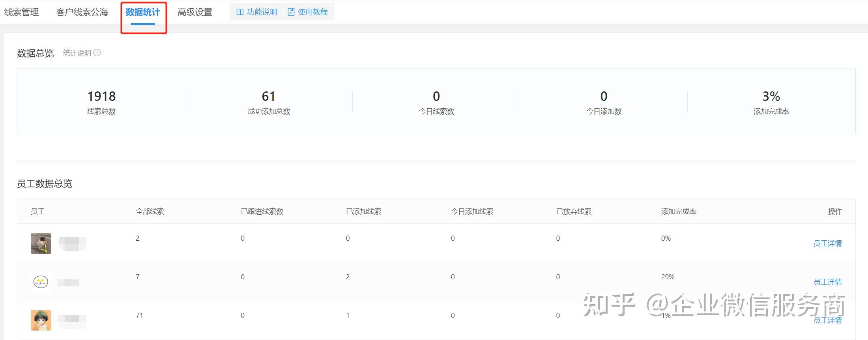Switch to the 客户线索公海 tab

coord(82,12)
